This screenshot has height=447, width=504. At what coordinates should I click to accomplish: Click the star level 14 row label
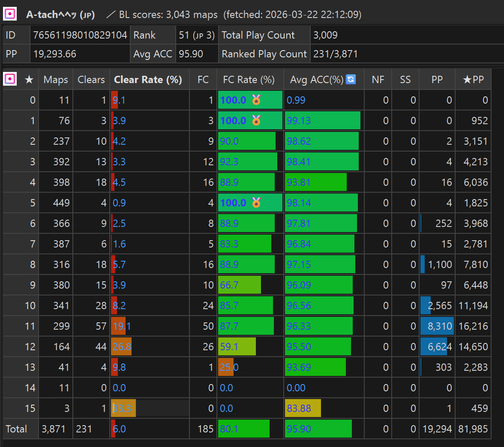coord(21,387)
